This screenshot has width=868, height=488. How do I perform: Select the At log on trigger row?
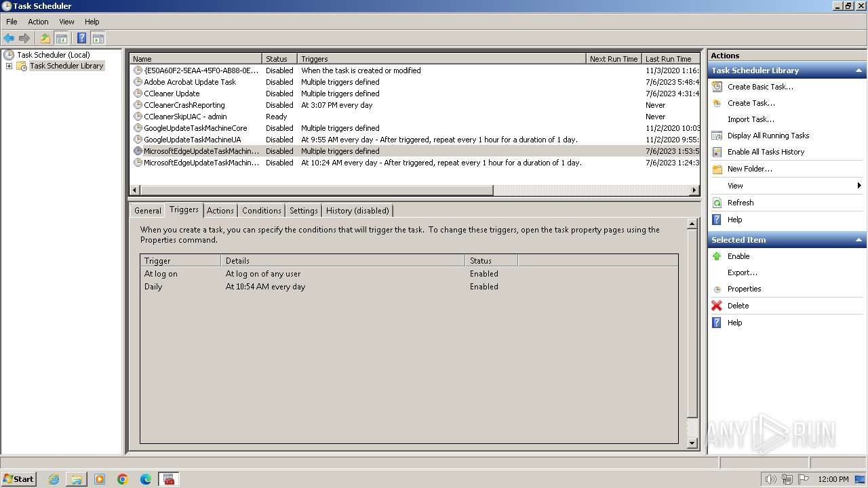[x=409, y=274]
